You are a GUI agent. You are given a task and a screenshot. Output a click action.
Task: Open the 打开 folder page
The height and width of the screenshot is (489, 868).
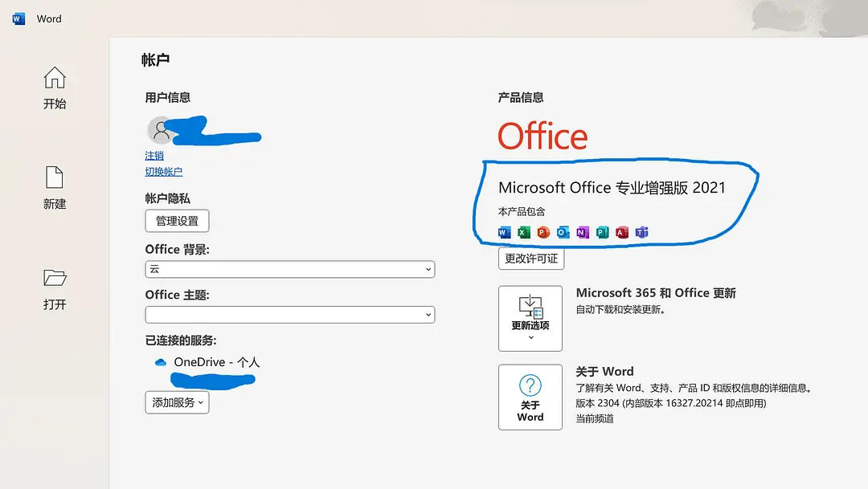tap(55, 289)
